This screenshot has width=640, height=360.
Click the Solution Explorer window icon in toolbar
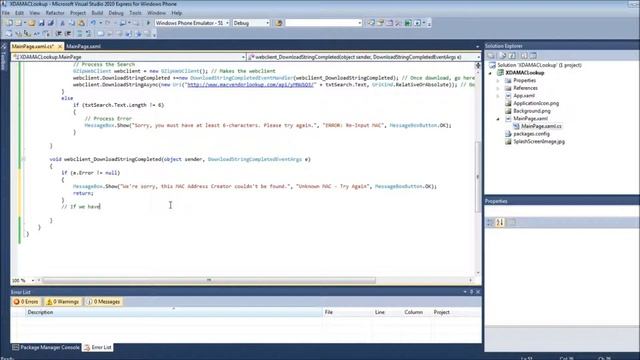(371, 23)
